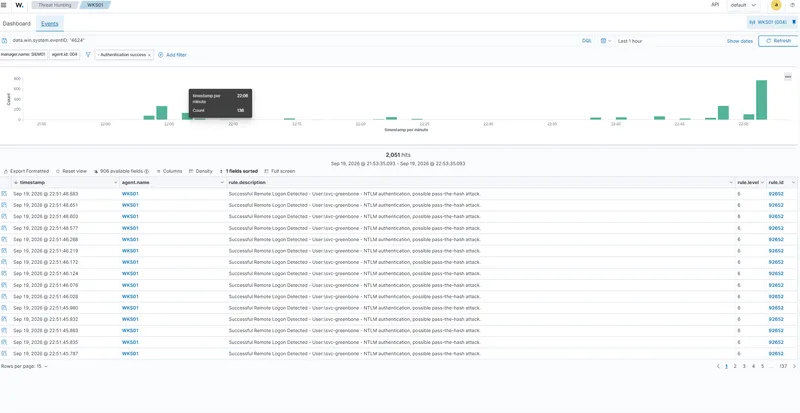
Task: Open the calendar quick date menu
Action: point(606,41)
